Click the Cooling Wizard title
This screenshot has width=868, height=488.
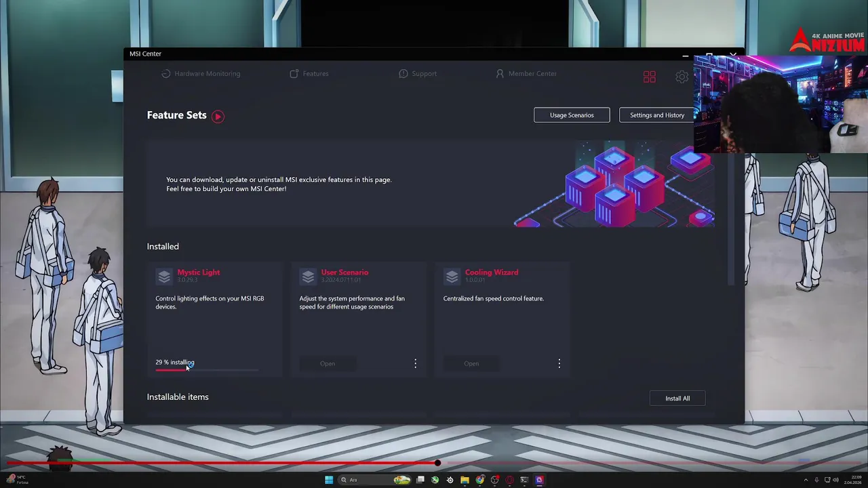tap(492, 272)
